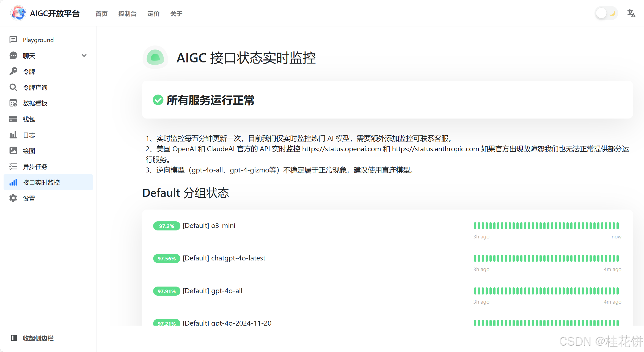644x352 pixels.
Task: Toggle dark mode switch
Action: tap(606, 13)
